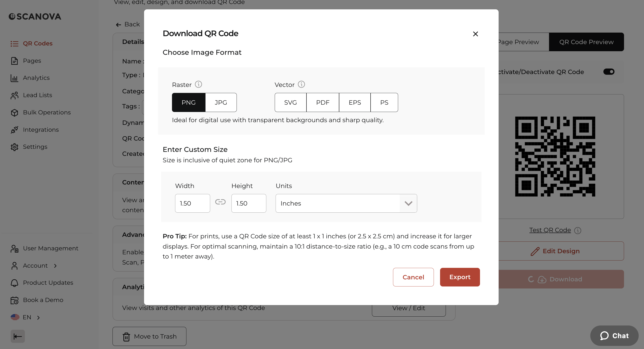Viewport: 644px width, 349px height.
Task: Click the red Export button
Action: click(460, 277)
